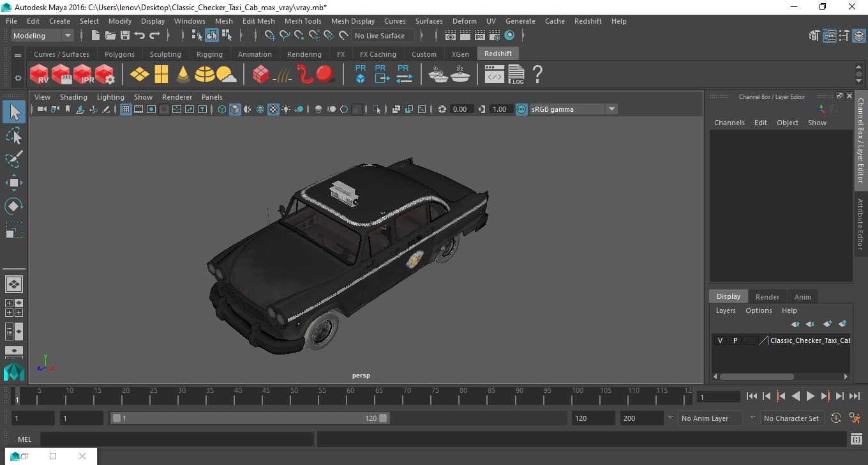The width and height of the screenshot is (868, 465).
Task: Move selected layer up in list
Action: tap(795, 324)
